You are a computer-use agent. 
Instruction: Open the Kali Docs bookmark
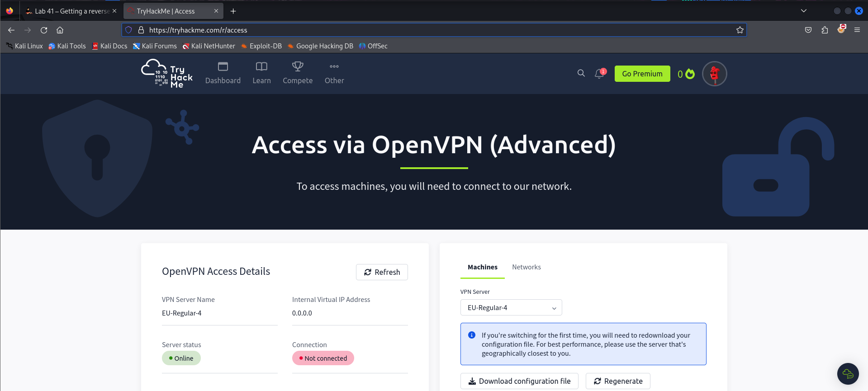[x=109, y=46]
